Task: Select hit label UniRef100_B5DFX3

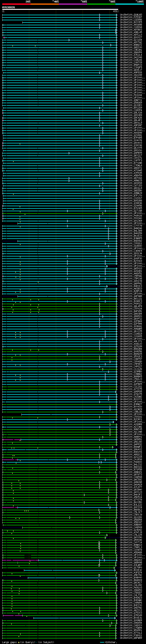Action: [131, 65]
